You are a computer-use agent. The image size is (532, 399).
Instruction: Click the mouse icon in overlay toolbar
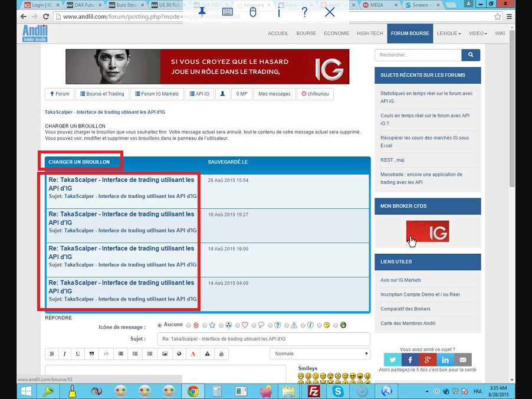click(x=253, y=12)
